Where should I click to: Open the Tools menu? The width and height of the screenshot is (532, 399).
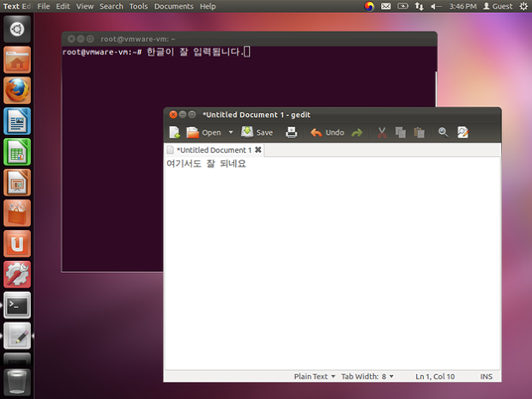pyautogui.click(x=138, y=6)
